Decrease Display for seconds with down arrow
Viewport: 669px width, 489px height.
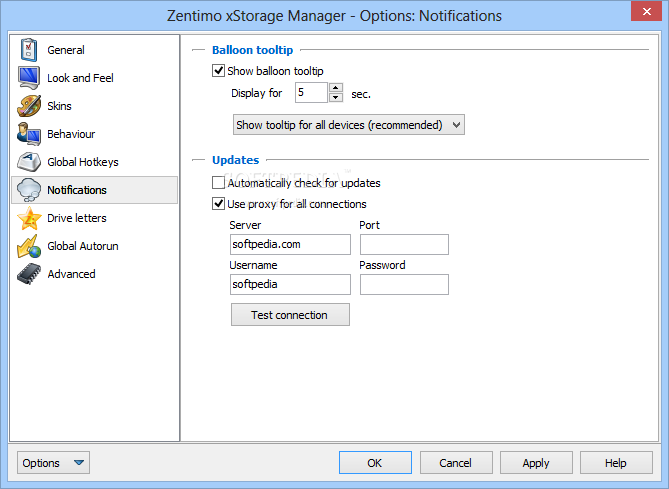click(336, 98)
